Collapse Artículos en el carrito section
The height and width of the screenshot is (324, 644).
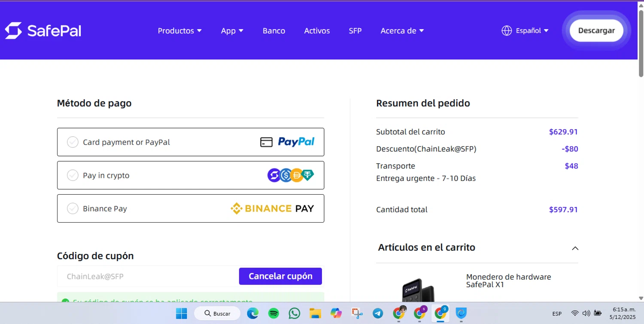(575, 248)
